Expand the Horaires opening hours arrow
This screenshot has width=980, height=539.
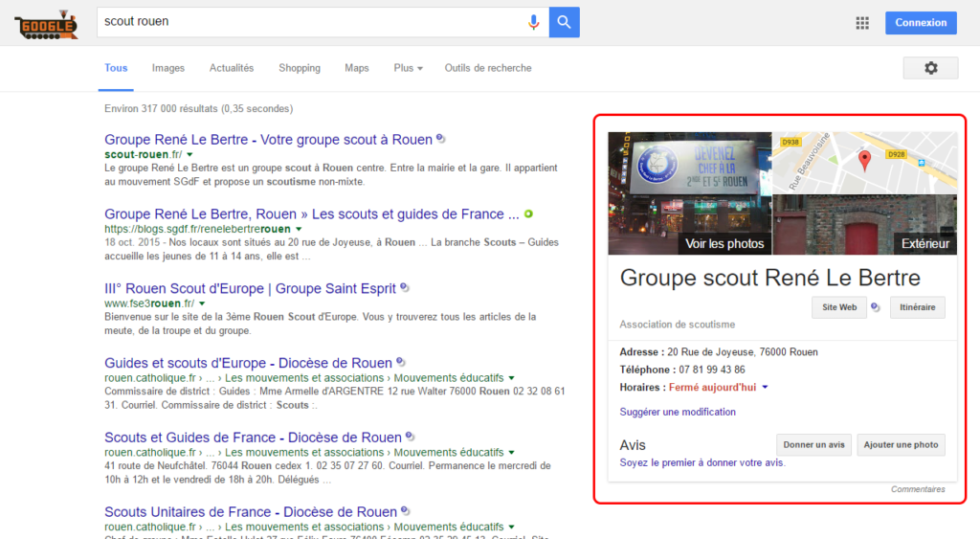766,388
